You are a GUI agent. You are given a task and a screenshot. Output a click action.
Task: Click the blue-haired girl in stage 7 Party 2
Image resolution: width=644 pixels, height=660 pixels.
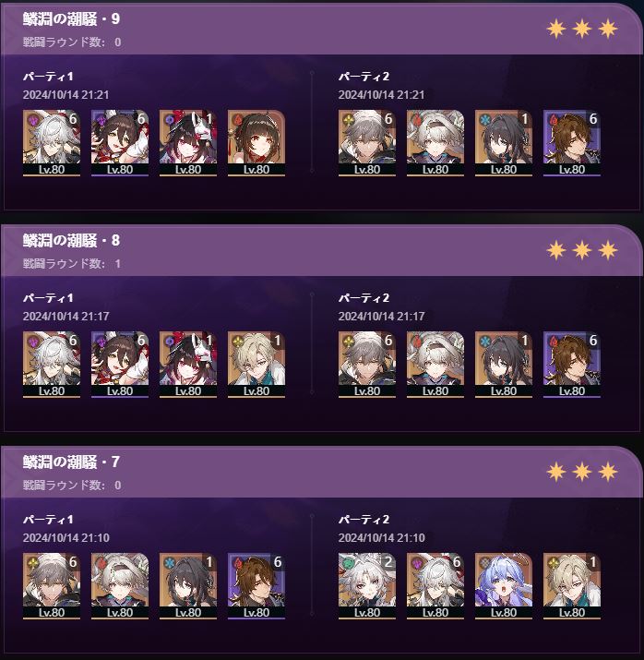[x=504, y=586]
